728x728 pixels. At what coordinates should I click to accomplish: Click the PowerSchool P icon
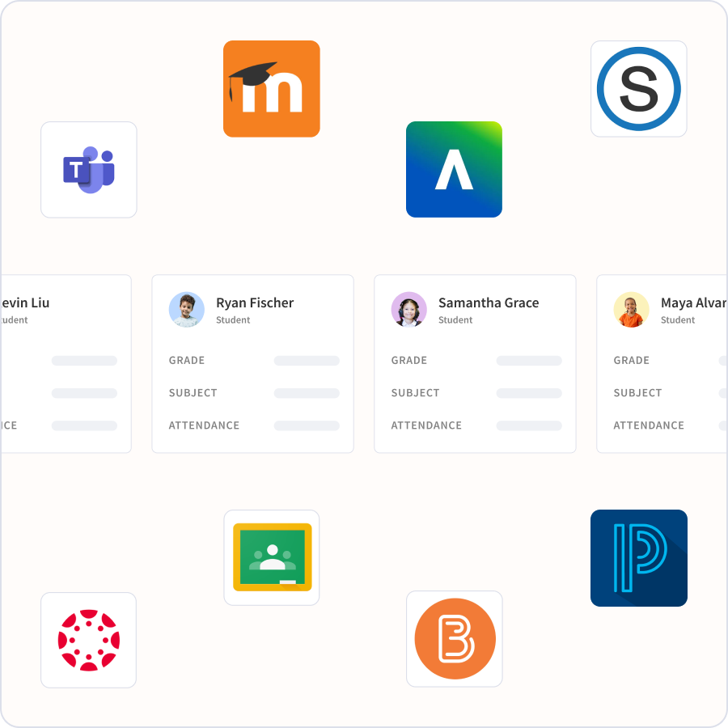(639, 558)
